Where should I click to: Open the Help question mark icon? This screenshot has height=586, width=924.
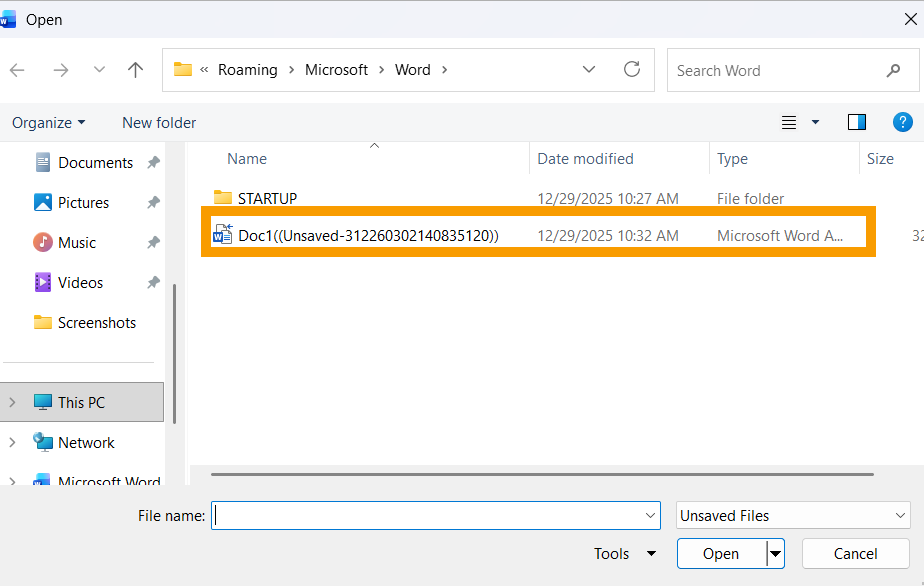(x=902, y=122)
